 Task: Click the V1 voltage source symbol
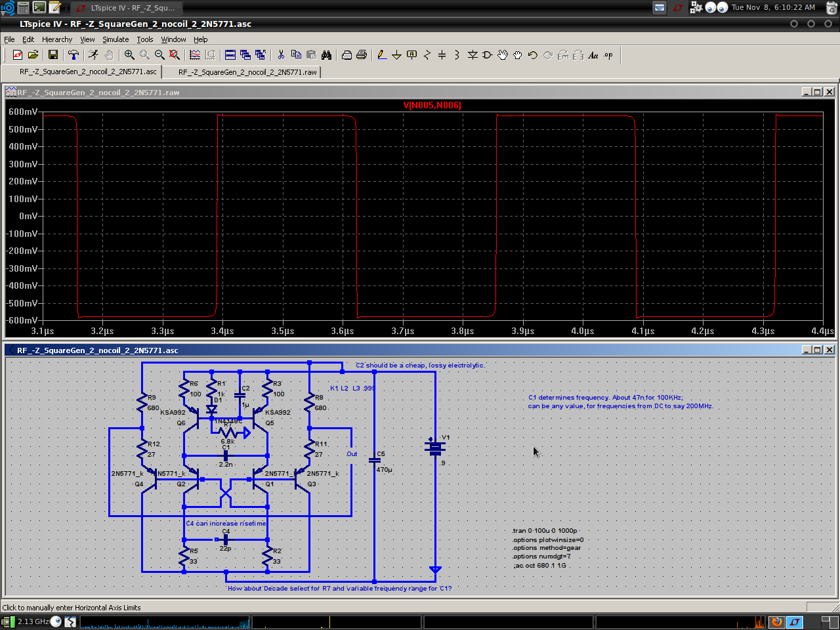435,447
